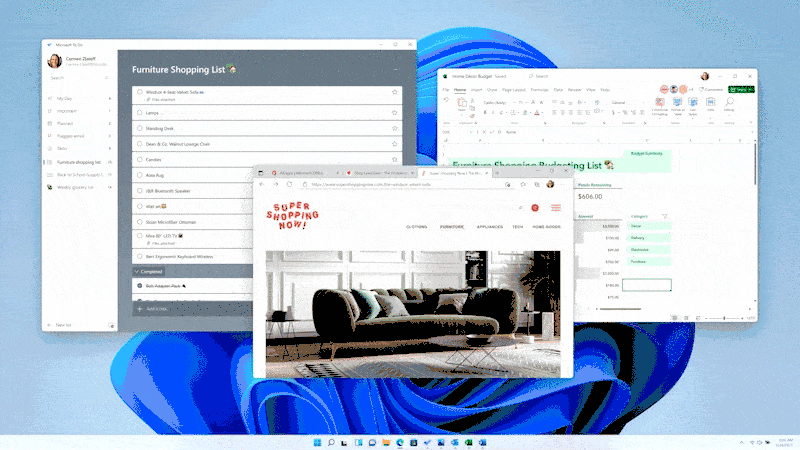Open the Category column filter dropdown
800x450 pixels.
click(x=664, y=216)
